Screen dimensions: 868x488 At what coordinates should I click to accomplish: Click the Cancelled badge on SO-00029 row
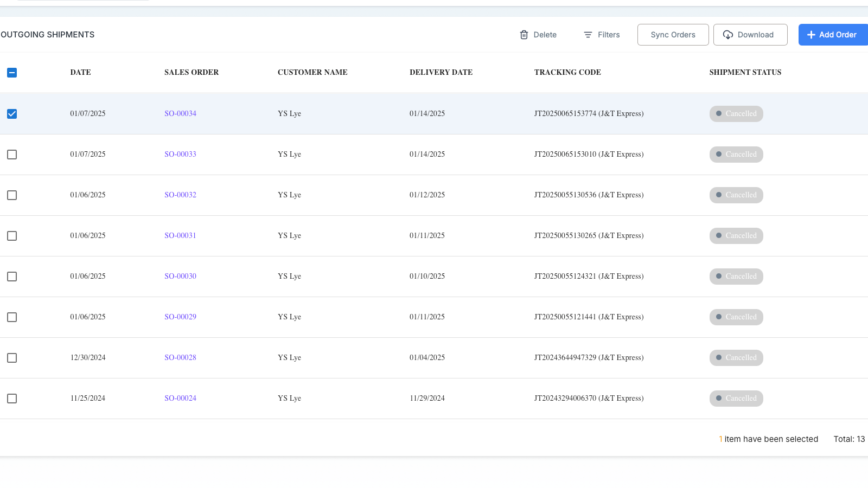pyautogui.click(x=736, y=317)
